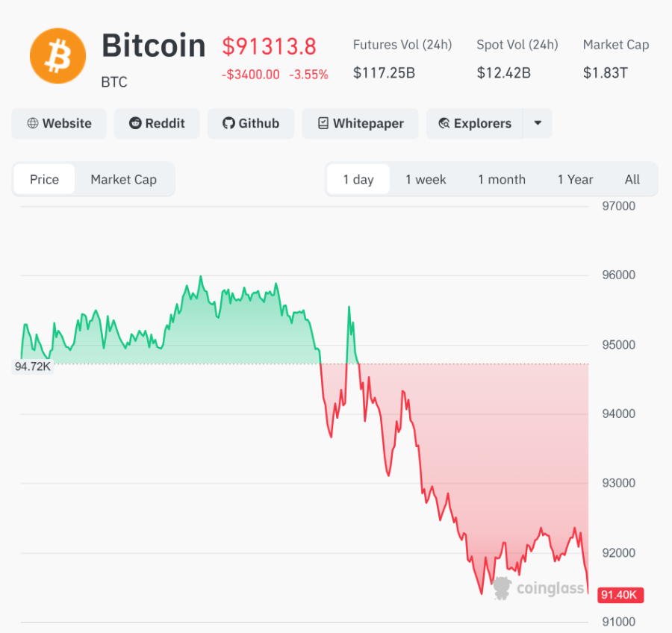This screenshot has width=672, height=633.
Task: Switch chart to Market Cap view
Action: pyautogui.click(x=123, y=179)
